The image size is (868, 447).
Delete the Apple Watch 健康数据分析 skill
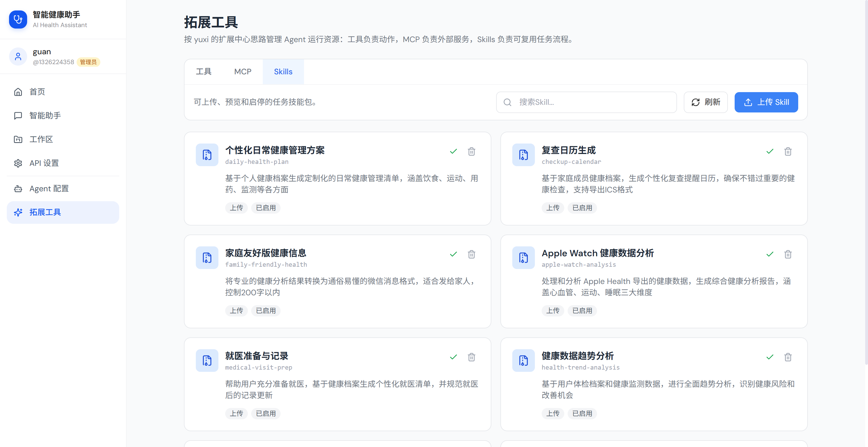pyautogui.click(x=788, y=254)
